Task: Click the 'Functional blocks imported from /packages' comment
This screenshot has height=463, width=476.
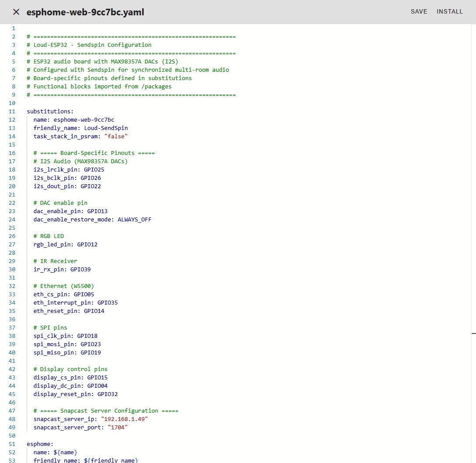Action: (99, 87)
